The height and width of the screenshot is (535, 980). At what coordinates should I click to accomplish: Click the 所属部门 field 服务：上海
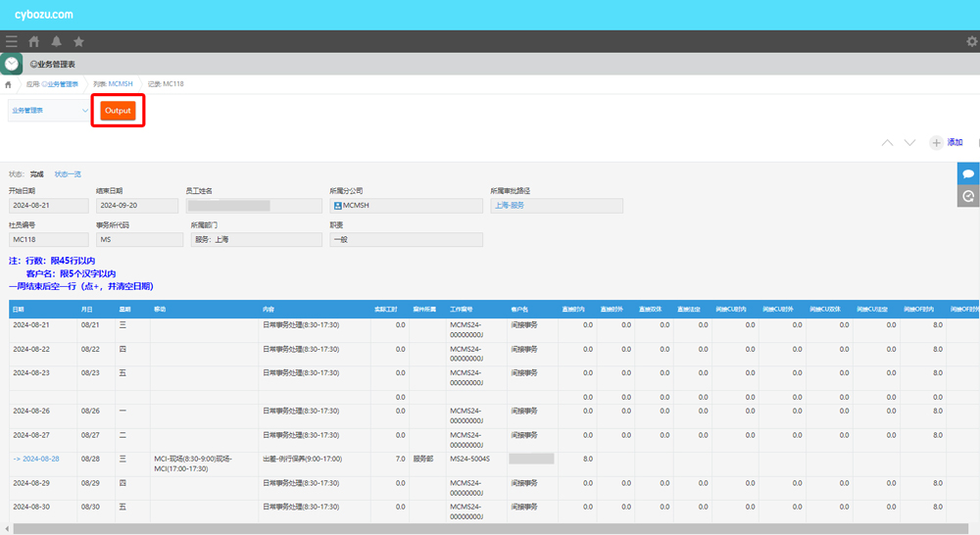256,239
